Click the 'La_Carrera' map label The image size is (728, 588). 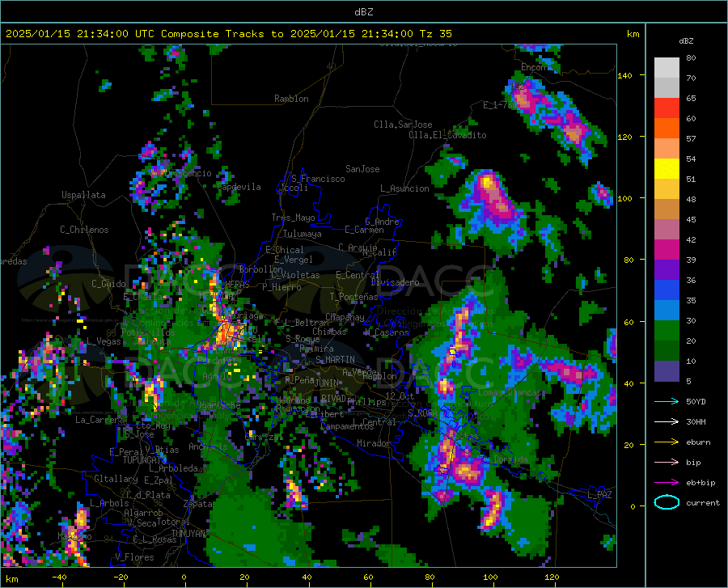pyautogui.click(x=99, y=420)
